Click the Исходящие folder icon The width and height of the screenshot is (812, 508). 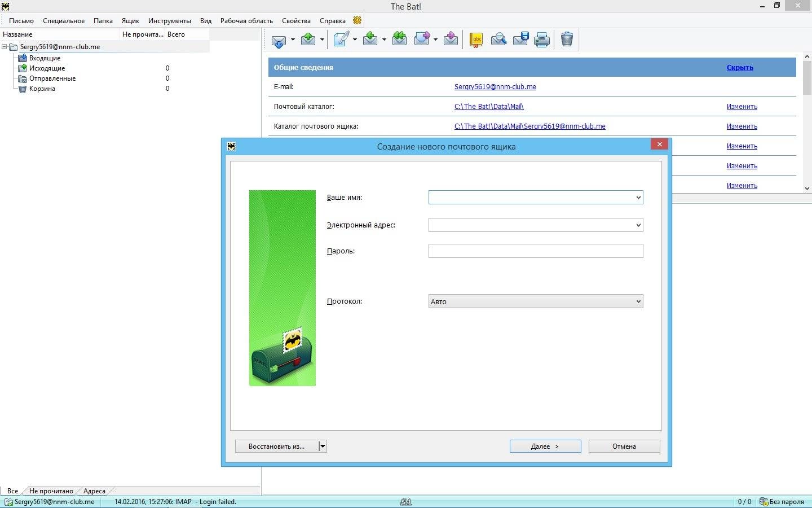(23, 68)
